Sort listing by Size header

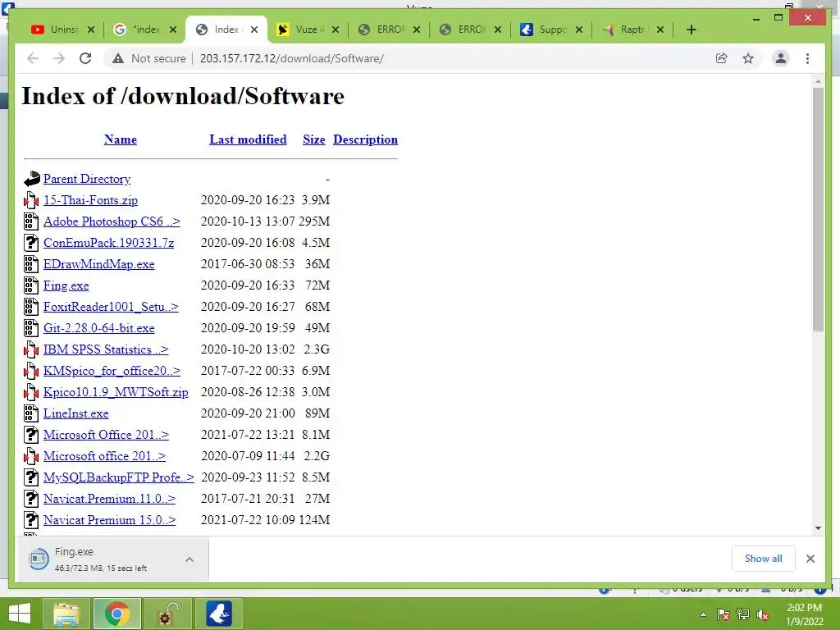tap(314, 139)
